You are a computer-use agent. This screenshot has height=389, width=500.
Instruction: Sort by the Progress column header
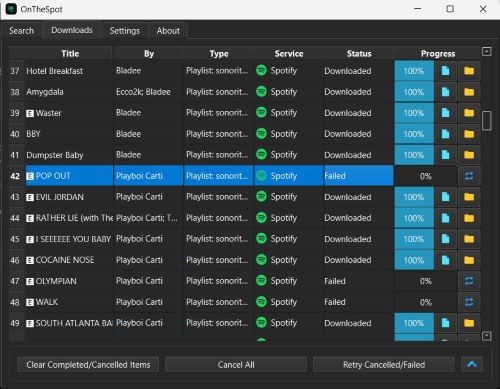pos(438,53)
